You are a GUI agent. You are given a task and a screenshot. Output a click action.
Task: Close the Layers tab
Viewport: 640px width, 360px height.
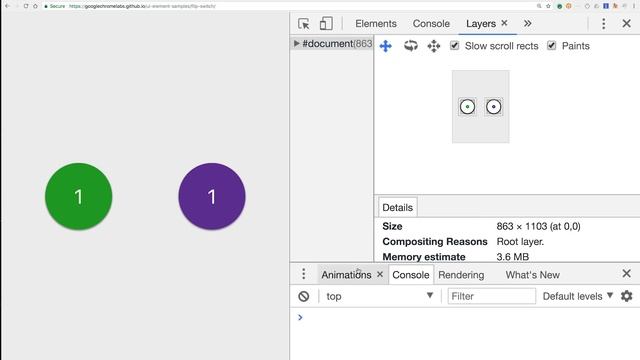click(x=504, y=23)
